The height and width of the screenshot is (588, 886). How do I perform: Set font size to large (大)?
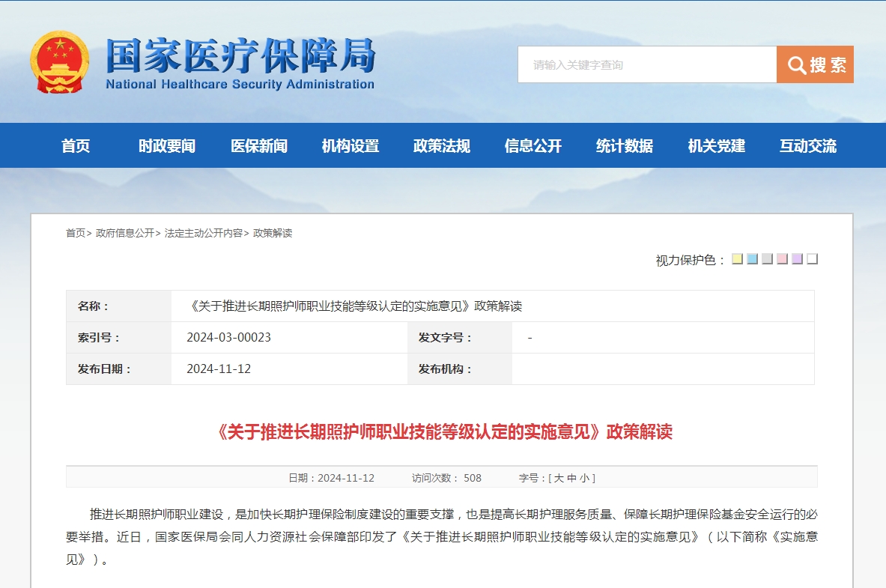point(559,478)
